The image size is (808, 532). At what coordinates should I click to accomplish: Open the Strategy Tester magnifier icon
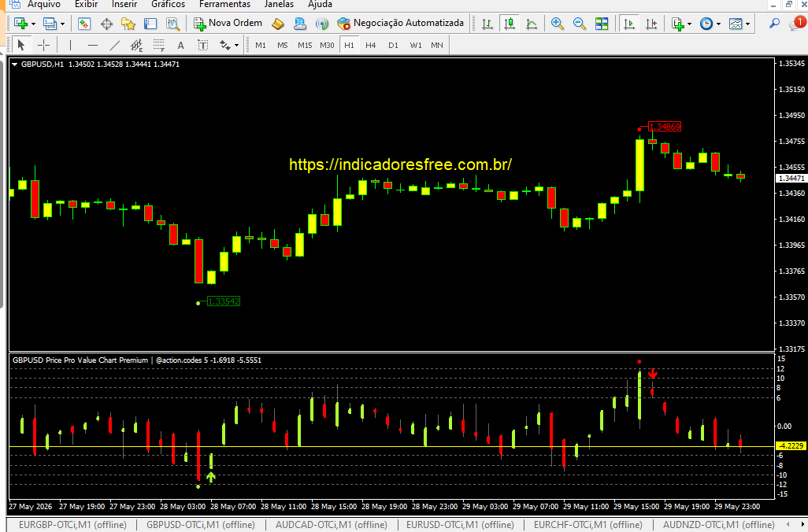[172, 24]
